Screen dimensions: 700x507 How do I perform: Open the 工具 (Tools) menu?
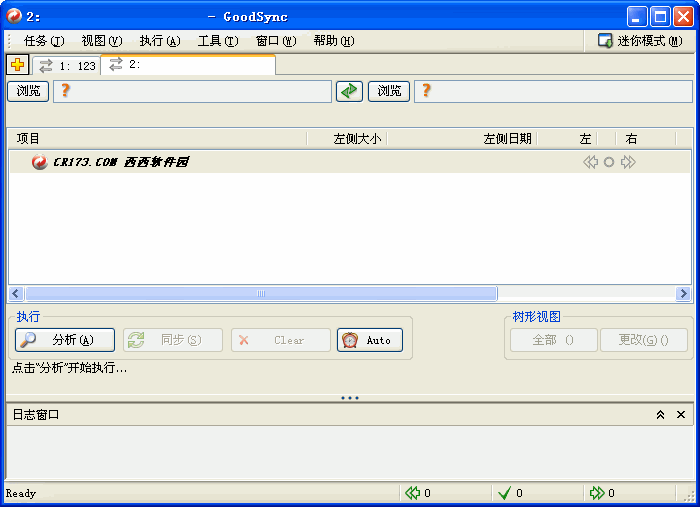pyautogui.click(x=217, y=41)
